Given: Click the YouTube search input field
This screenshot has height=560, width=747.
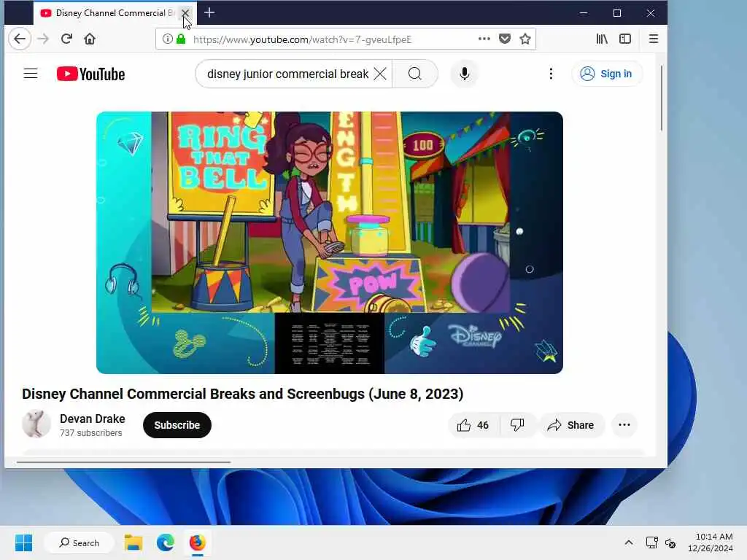Looking at the screenshot, I should coord(287,74).
